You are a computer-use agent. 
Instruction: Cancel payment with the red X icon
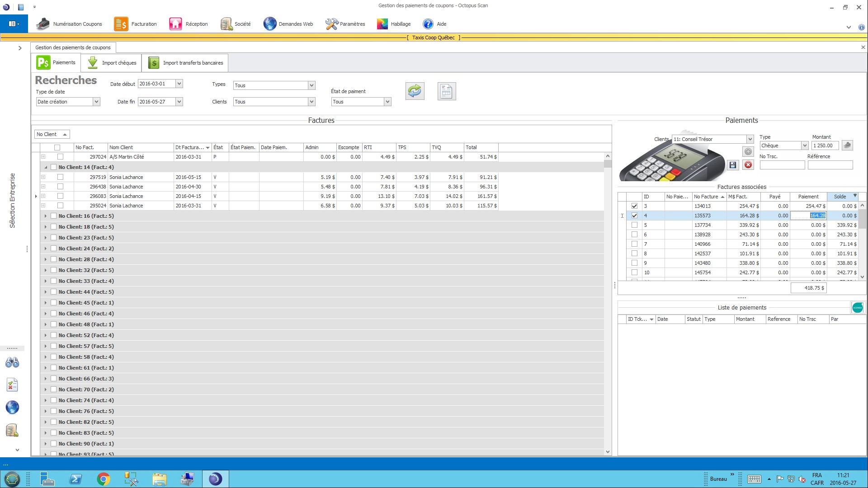tap(748, 165)
